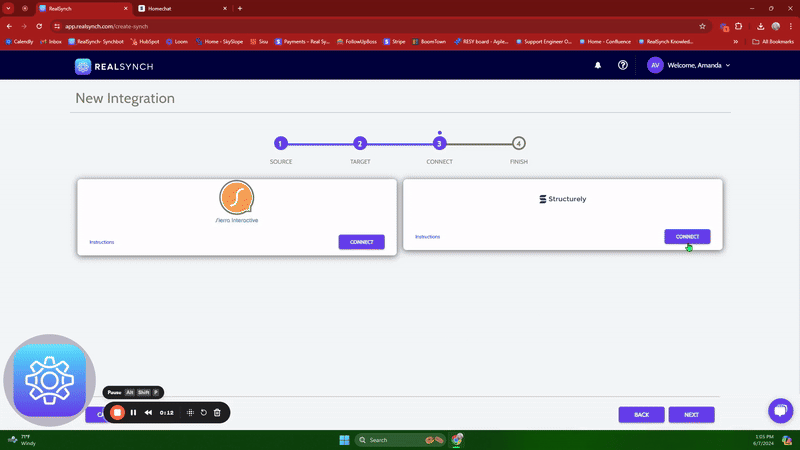Select the RealSynch browser tab

tap(82, 8)
